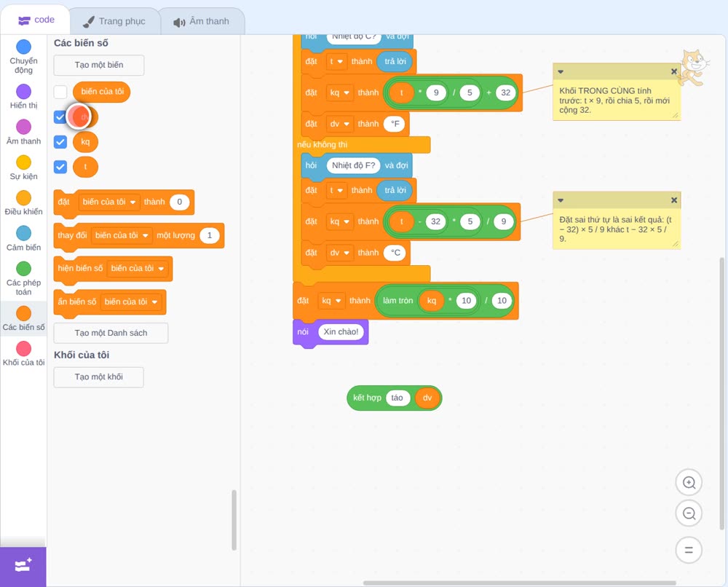The width and height of the screenshot is (728, 587).
Task: Open the Khối của tôi category
Action: coord(24,353)
